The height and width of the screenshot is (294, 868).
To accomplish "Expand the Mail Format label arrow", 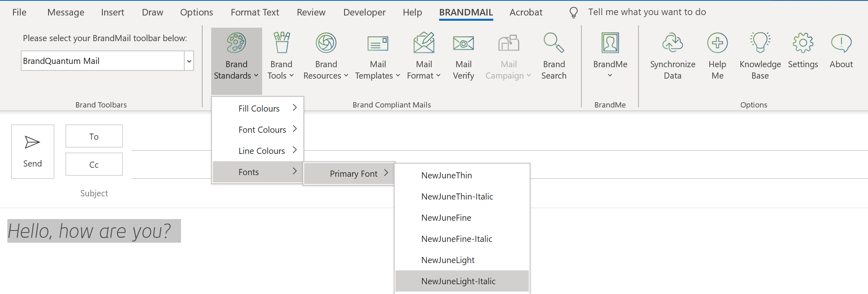I will [x=438, y=76].
